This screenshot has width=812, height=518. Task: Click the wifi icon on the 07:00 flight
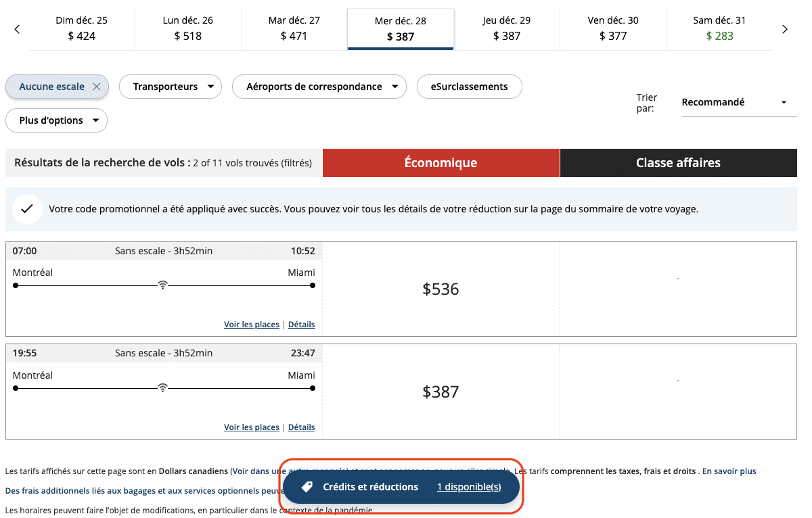pyautogui.click(x=162, y=285)
